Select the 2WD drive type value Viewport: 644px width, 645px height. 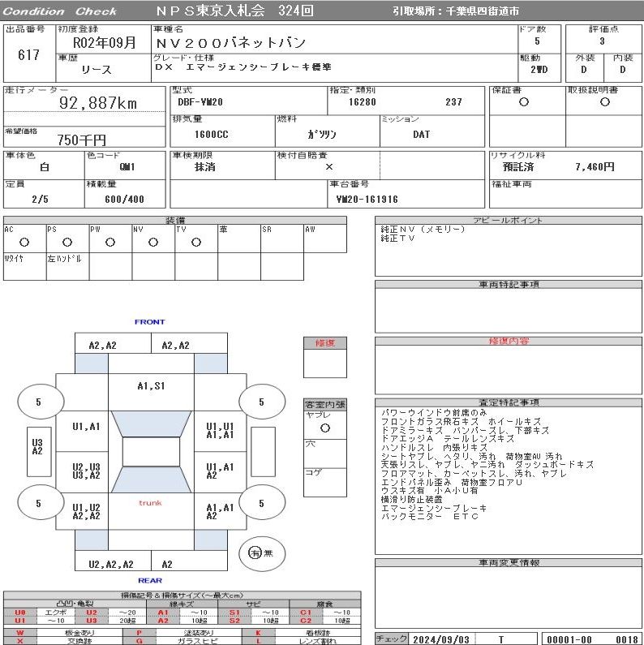point(539,70)
